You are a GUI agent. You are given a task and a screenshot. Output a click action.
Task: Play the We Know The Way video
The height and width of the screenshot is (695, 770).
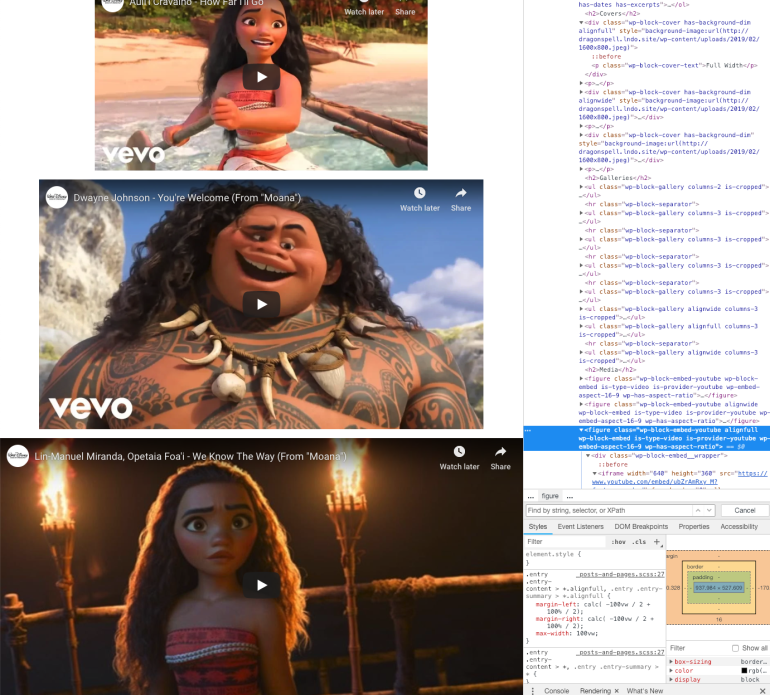tap(261, 585)
